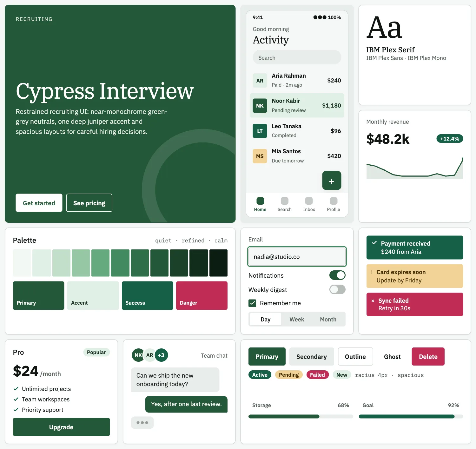The width and height of the screenshot is (476, 449).
Task: Focus the Email input field
Action: 297,257
